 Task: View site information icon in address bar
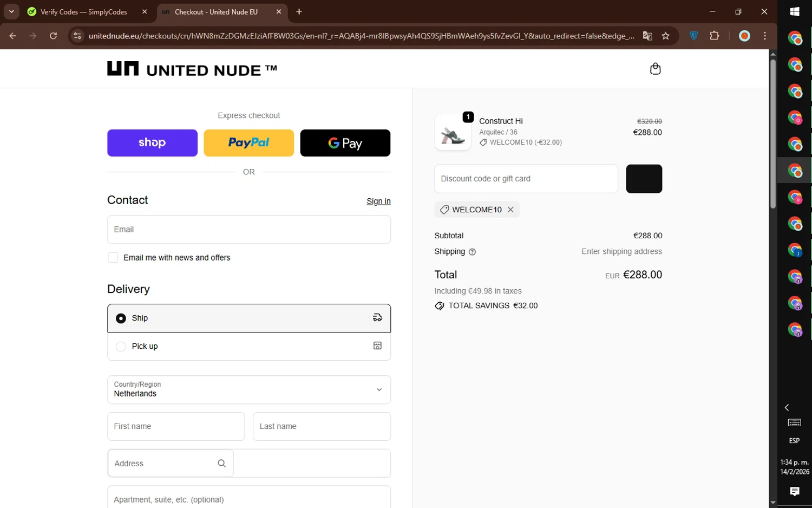[x=77, y=36]
